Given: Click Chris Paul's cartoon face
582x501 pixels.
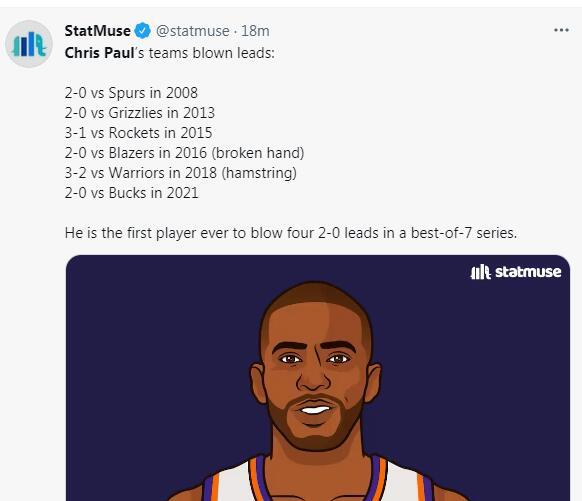Looking at the screenshot, I should point(315,367).
